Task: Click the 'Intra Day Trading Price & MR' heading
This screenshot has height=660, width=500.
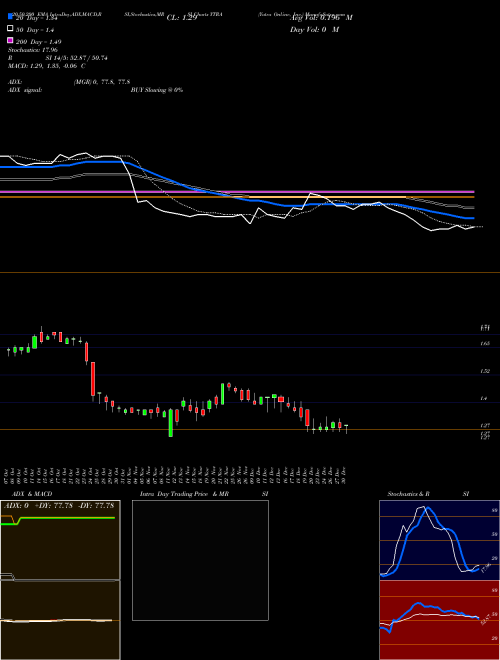Action: tap(184, 494)
